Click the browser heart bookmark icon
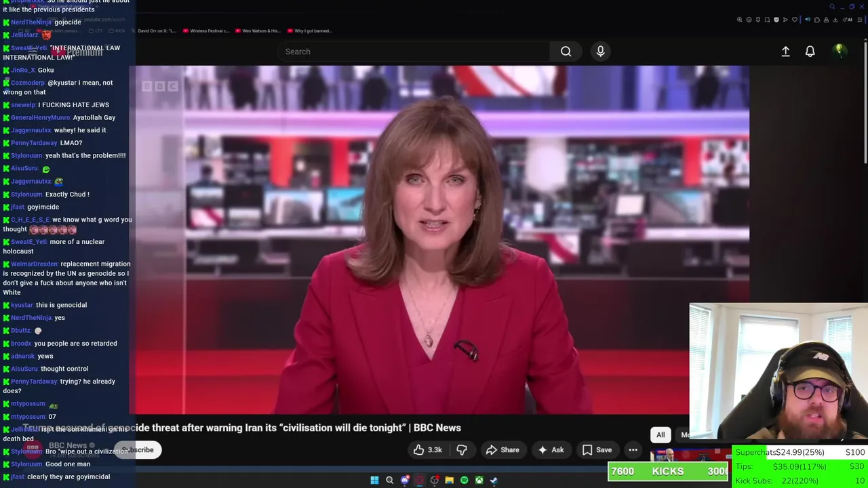868x488 pixels. tap(795, 20)
